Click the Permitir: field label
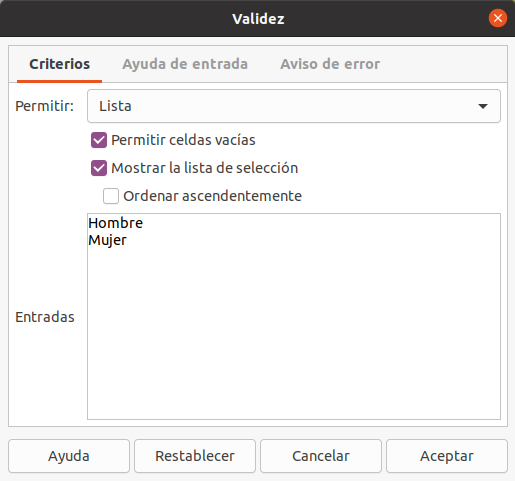 (44, 106)
